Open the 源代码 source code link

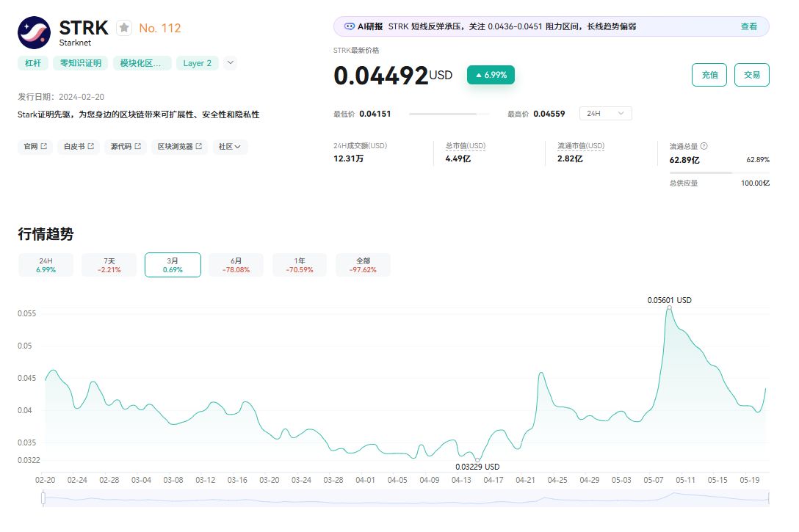[126, 147]
